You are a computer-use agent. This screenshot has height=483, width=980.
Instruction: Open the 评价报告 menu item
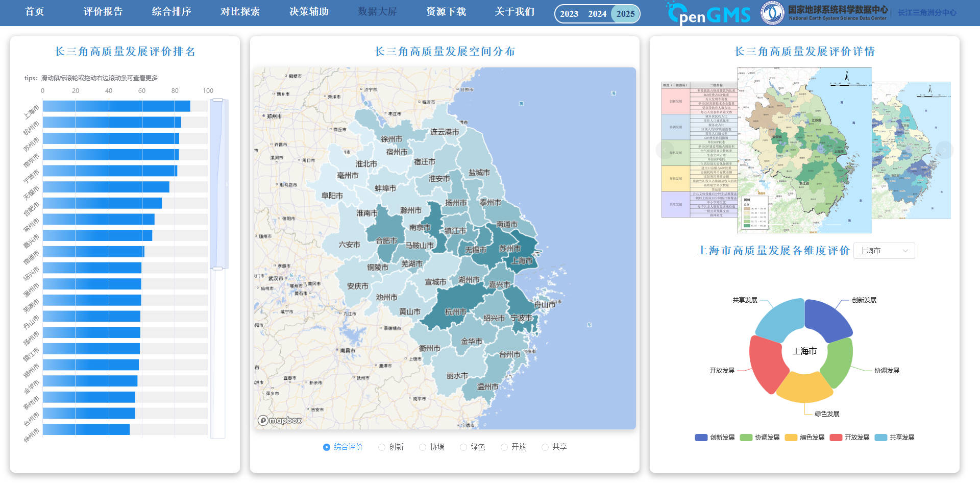[x=103, y=12]
